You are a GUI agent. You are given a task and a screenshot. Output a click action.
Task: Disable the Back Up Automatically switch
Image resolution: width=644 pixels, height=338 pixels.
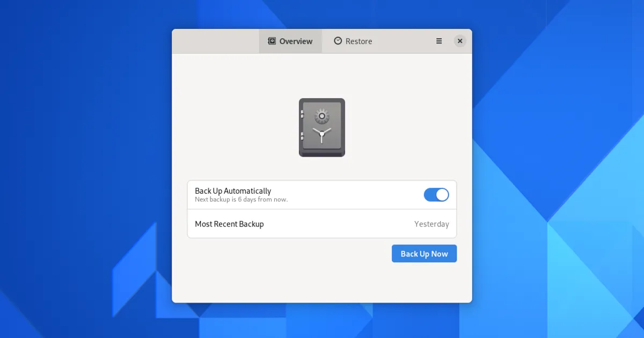click(x=436, y=195)
